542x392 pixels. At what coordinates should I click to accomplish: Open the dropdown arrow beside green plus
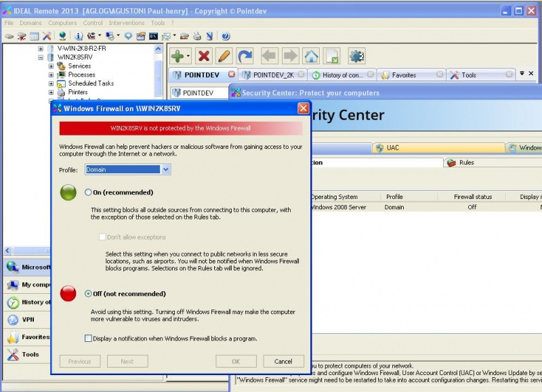point(188,56)
